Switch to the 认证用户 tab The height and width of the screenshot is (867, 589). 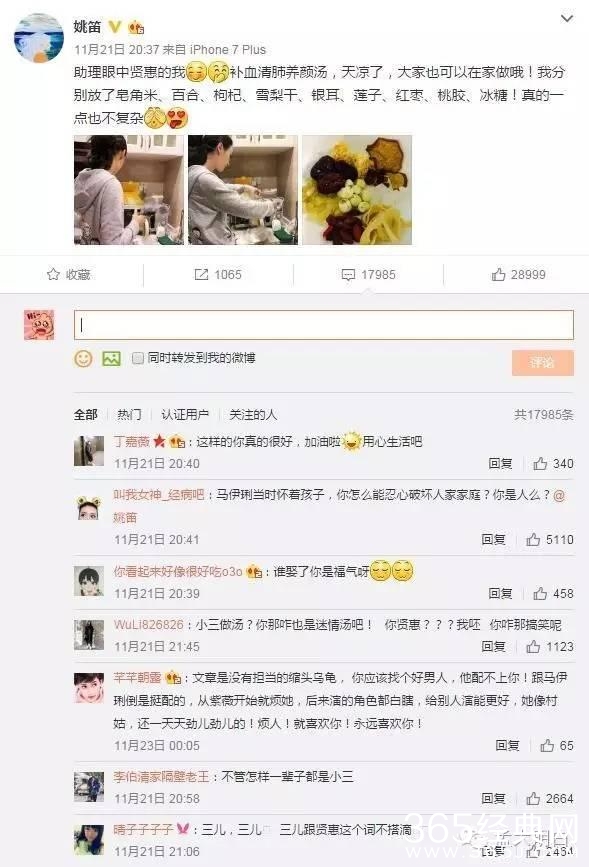pyautogui.click(x=185, y=414)
